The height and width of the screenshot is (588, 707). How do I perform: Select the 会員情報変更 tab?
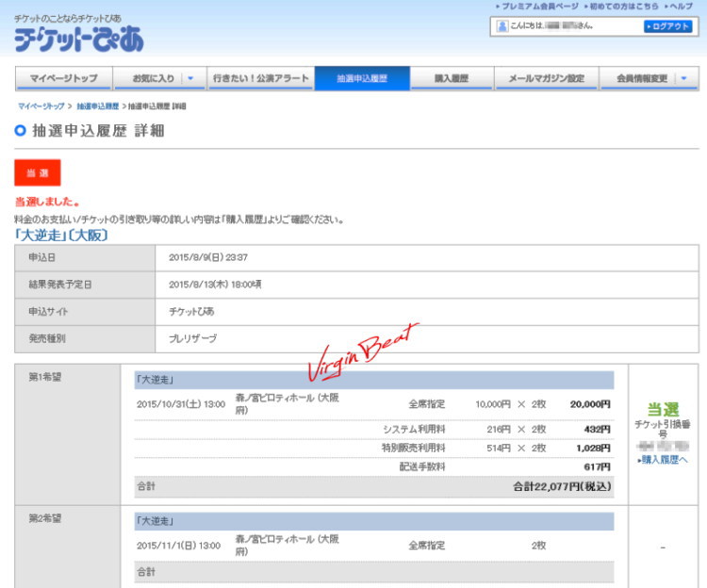pyautogui.click(x=642, y=78)
